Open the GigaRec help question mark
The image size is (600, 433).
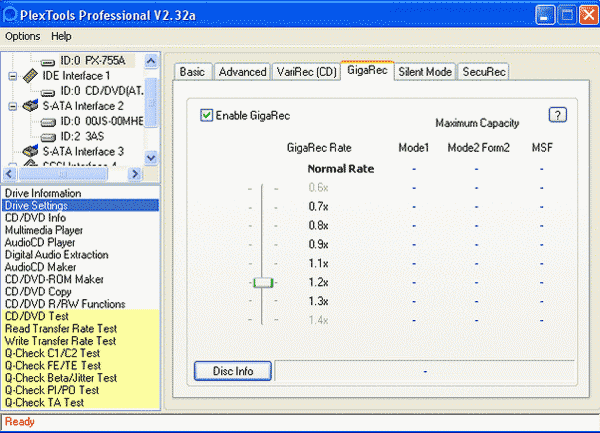(558, 115)
